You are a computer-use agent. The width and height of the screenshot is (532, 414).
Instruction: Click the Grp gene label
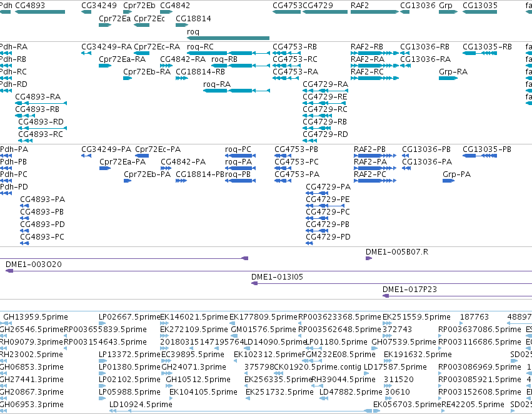pos(446,6)
